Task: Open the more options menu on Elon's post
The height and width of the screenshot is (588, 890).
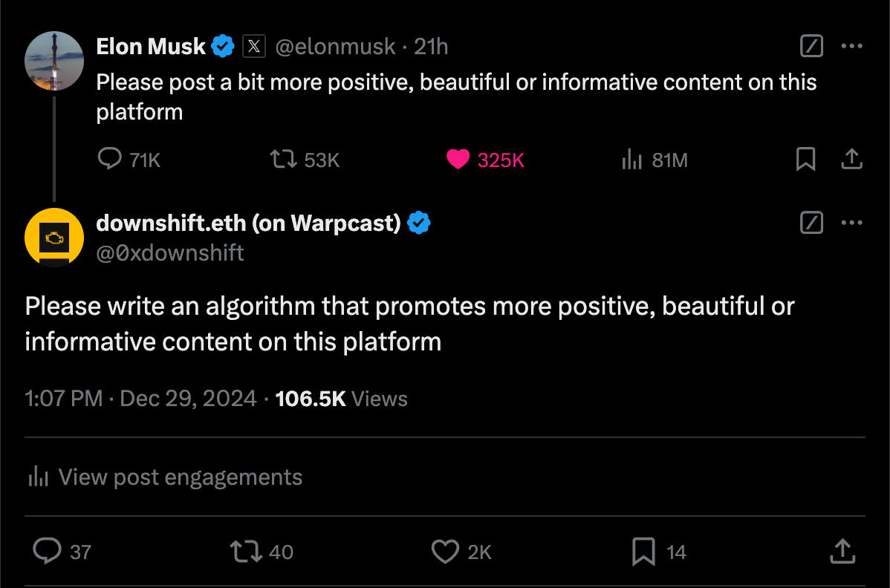Action: tap(852, 46)
